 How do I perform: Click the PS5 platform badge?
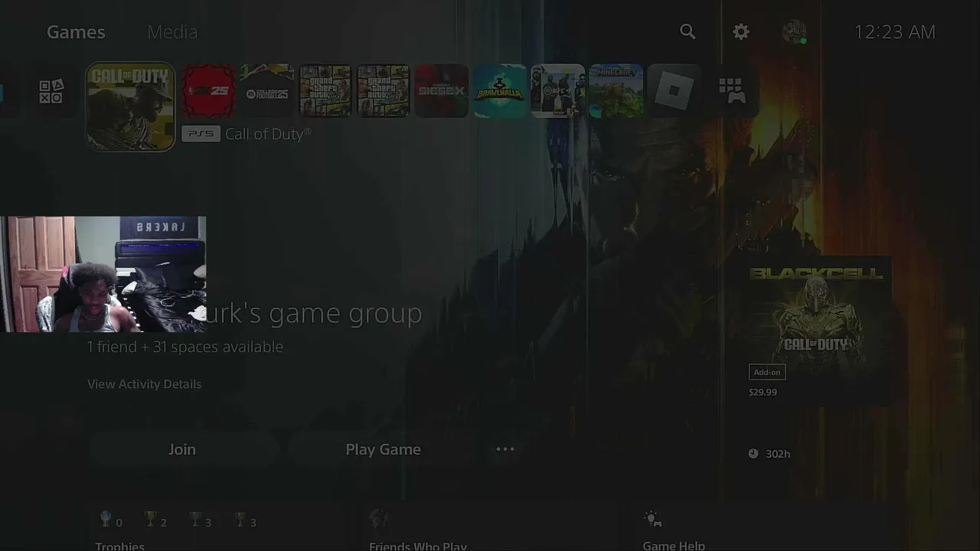[201, 134]
